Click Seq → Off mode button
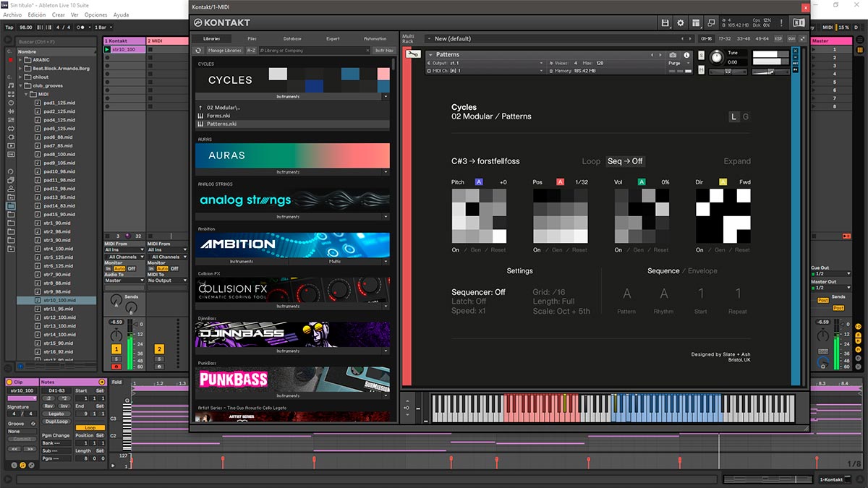 point(625,161)
